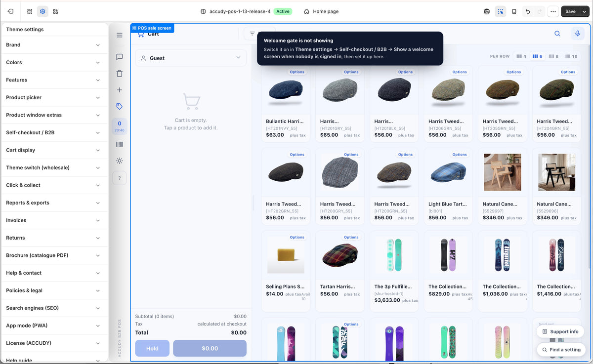
Task: Expand the Reports & exports section
Action: click(x=53, y=202)
